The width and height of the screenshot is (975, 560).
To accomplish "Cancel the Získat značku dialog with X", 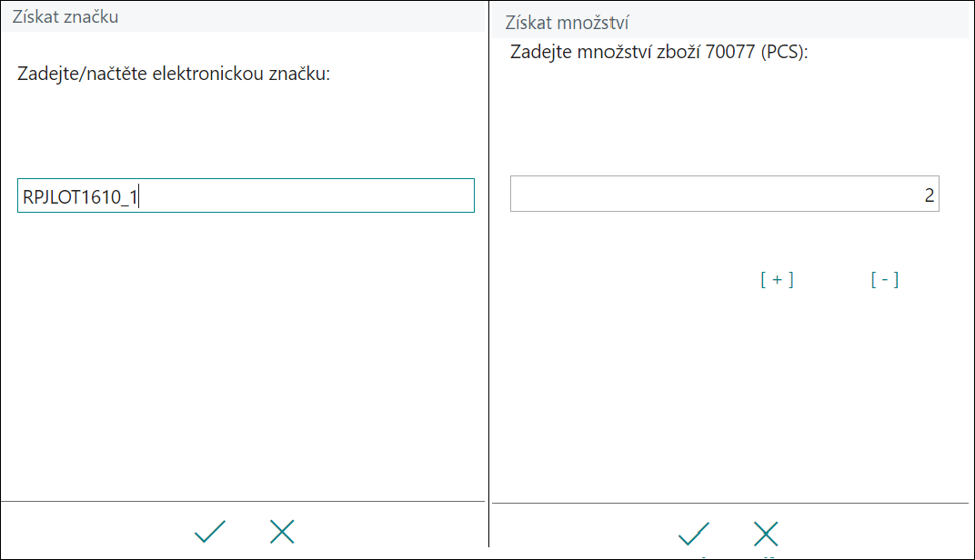I will pyautogui.click(x=282, y=532).
